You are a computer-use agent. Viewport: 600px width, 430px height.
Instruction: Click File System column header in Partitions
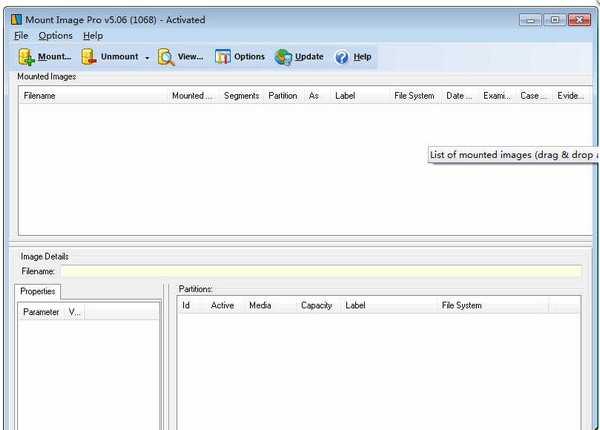493,305
